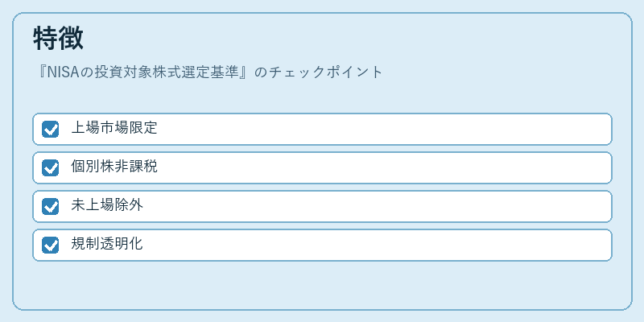644x322 pixels.
Task: Click the 未上場除外 label text
Action: point(107,205)
